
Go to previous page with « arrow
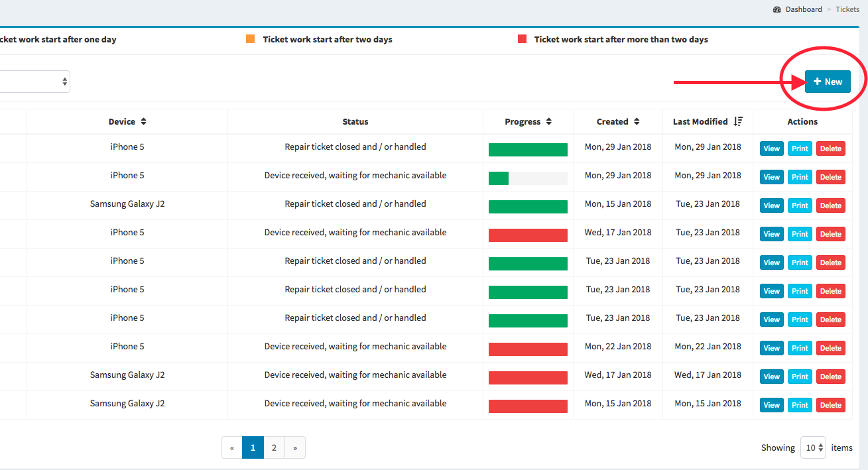[x=231, y=447]
